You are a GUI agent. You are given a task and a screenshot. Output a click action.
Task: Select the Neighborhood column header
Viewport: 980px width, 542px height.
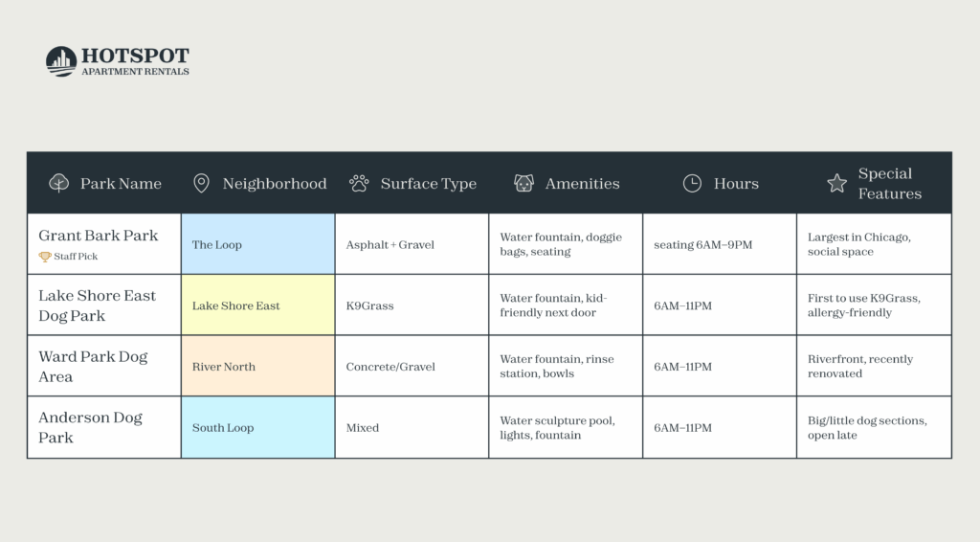click(258, 183)
